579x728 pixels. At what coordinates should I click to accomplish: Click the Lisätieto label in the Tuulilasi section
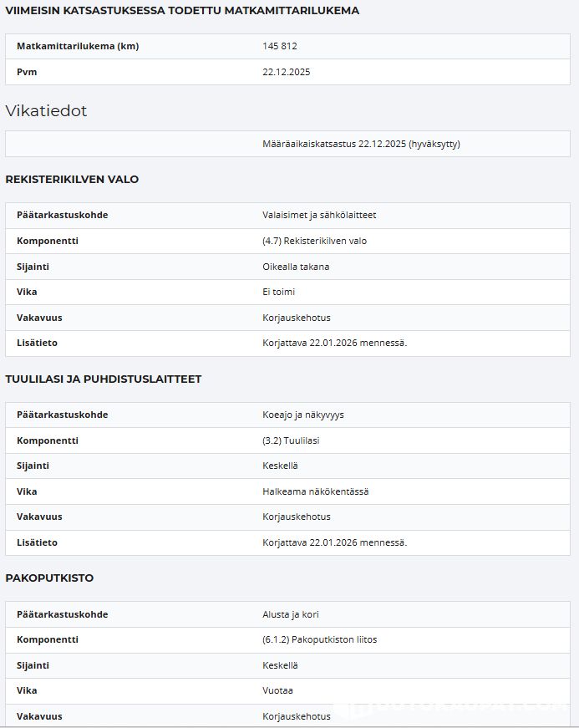37,542
